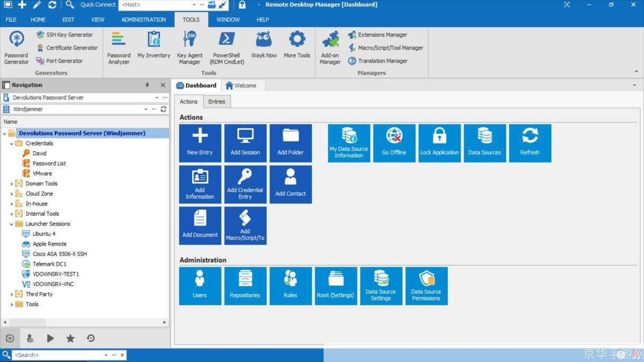Screen dimensions: 644x362
Task: Open the Roles tile
Action: 290,286
